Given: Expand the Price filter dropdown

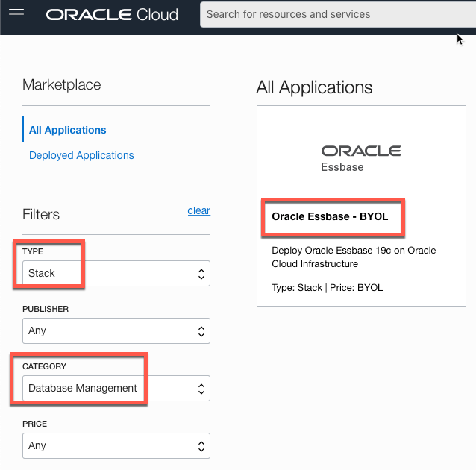Looking at the screenshot, I should coord(116,445).
